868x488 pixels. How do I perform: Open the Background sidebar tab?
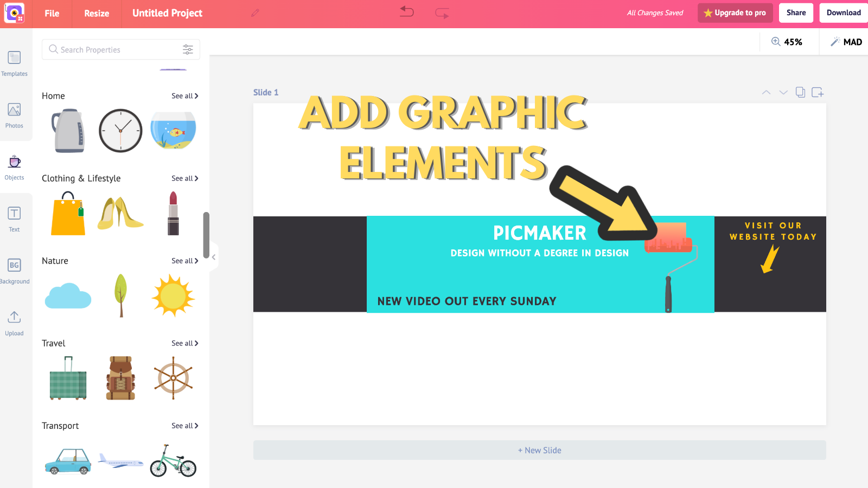tap(14, 272)
